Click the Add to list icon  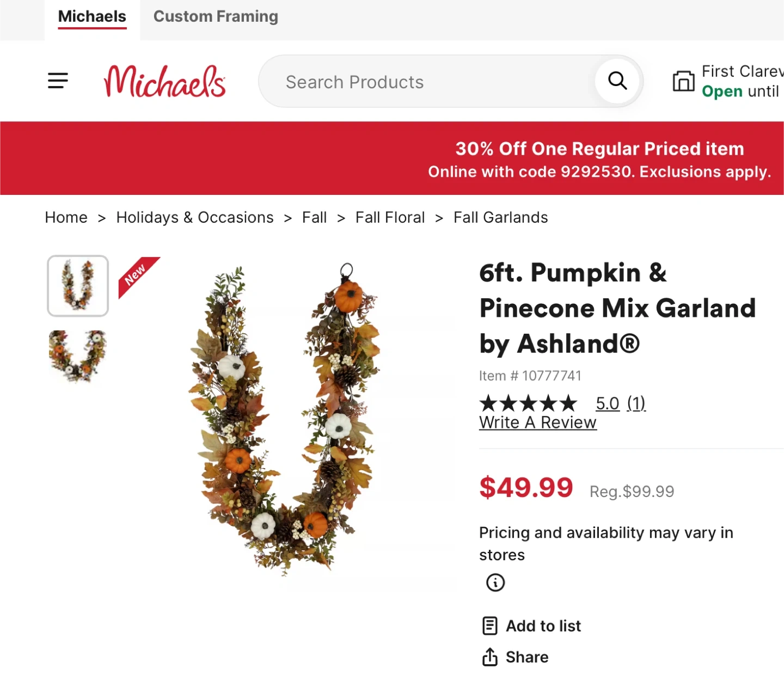pos(489,626)
